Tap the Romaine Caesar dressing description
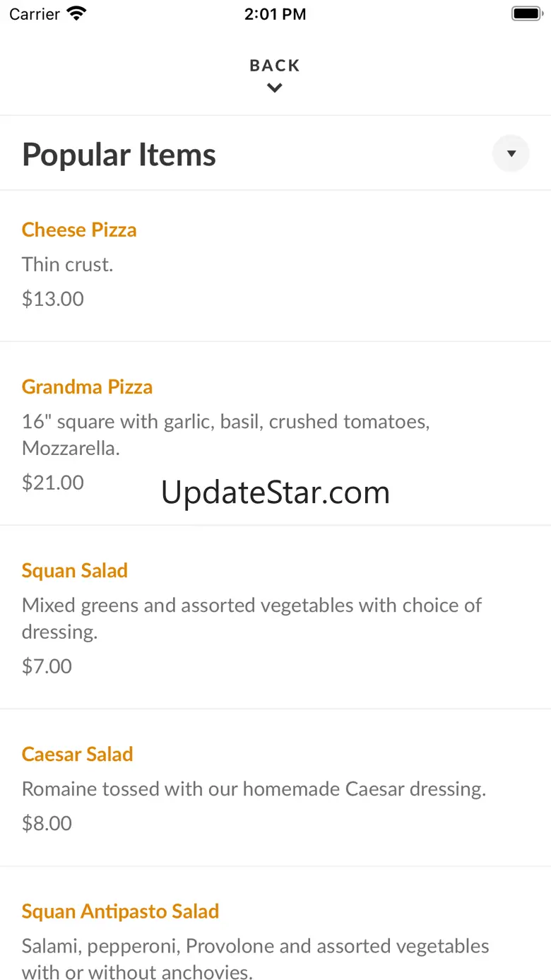 pyautogui.click(x=254, y=789)
